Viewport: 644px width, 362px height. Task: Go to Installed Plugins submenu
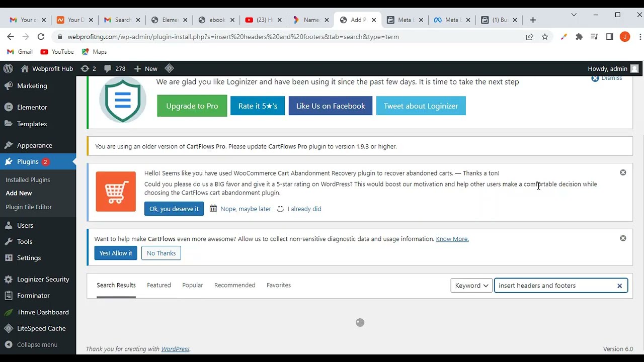28,179
